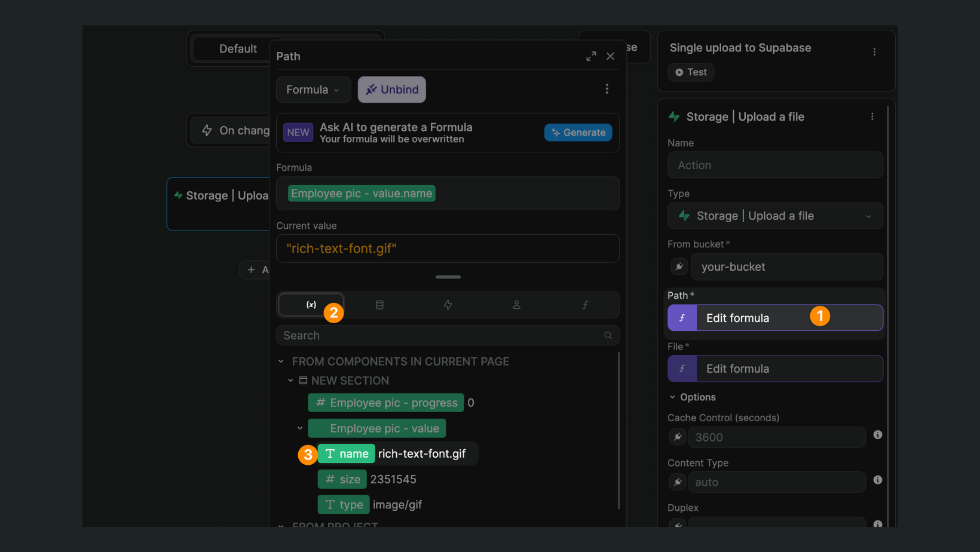Open the Formula mode dropdown

click(313, 90)
